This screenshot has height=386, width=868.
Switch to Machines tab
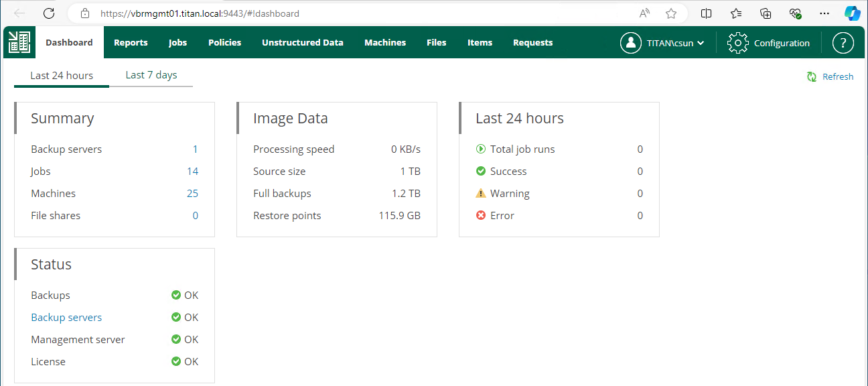point(385,42)
